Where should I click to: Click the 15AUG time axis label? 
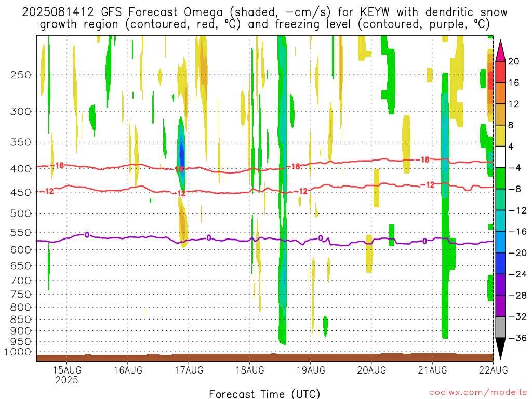67,370
